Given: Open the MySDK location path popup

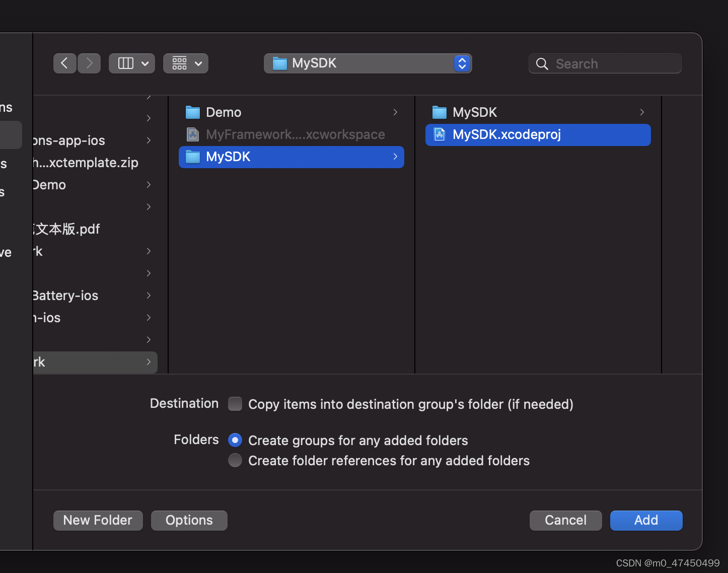Looking at the screenshot, I should pos(368,63).
